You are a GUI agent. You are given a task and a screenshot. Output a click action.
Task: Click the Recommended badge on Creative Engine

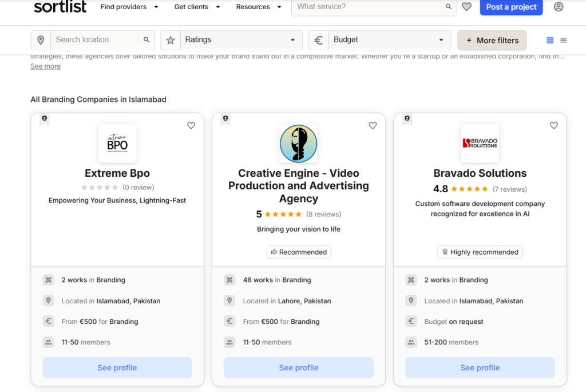[299, 252]
